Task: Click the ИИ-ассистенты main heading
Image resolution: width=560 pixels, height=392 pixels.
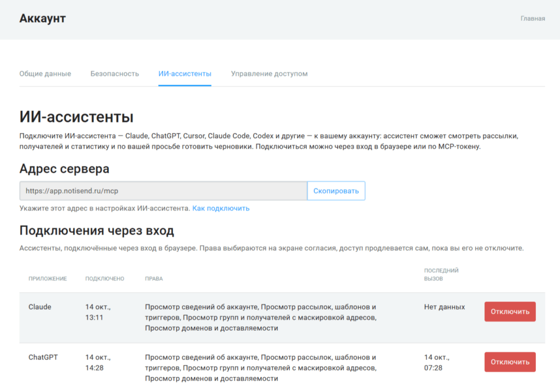Action: coord(77,117)
